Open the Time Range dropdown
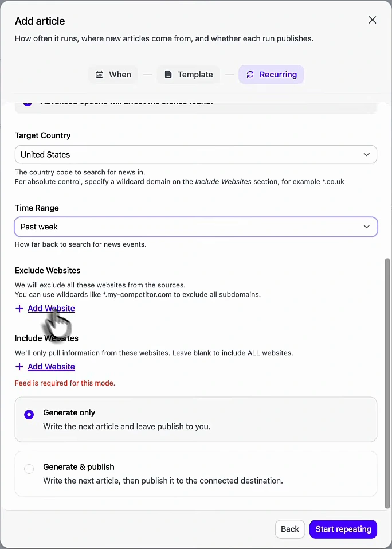This screenshot has width=392, height=549. coord(196,227)
